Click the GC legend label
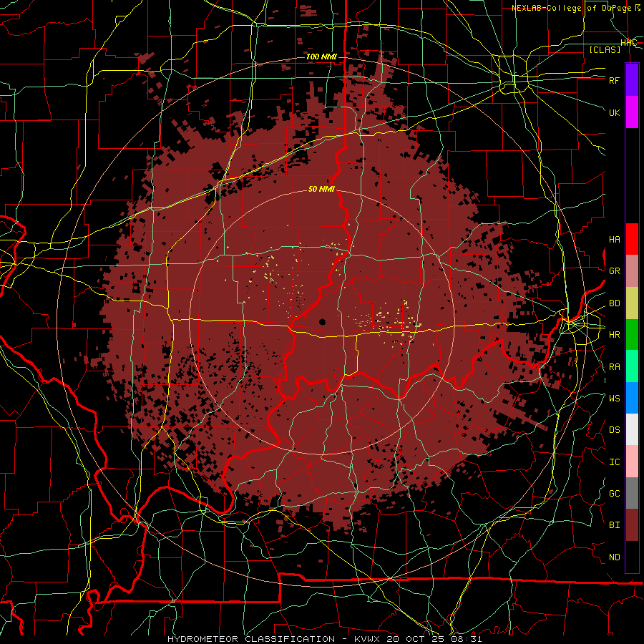The image size is (644, 644). click(615, 494)
